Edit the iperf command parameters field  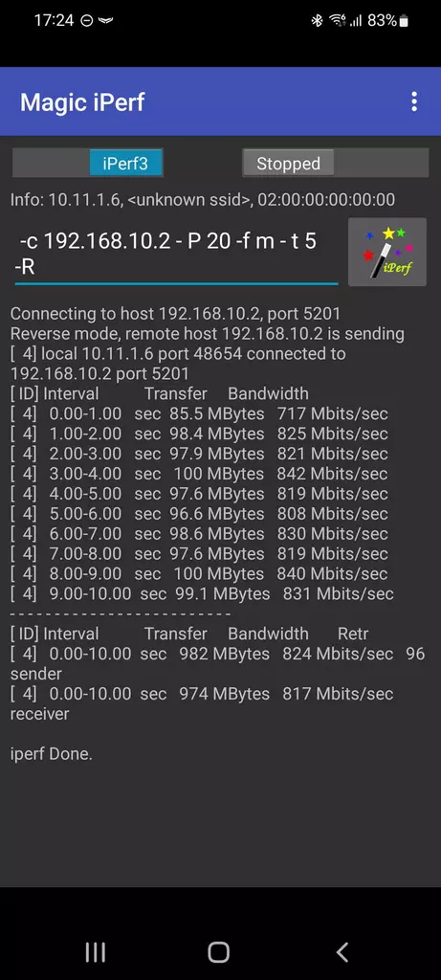point(176,253)
